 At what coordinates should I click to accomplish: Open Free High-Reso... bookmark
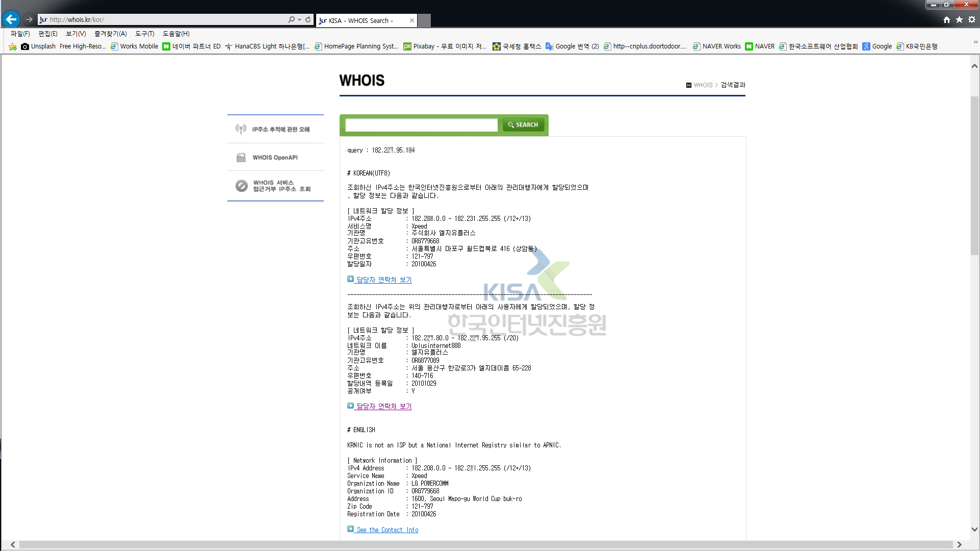pos(83,46)
